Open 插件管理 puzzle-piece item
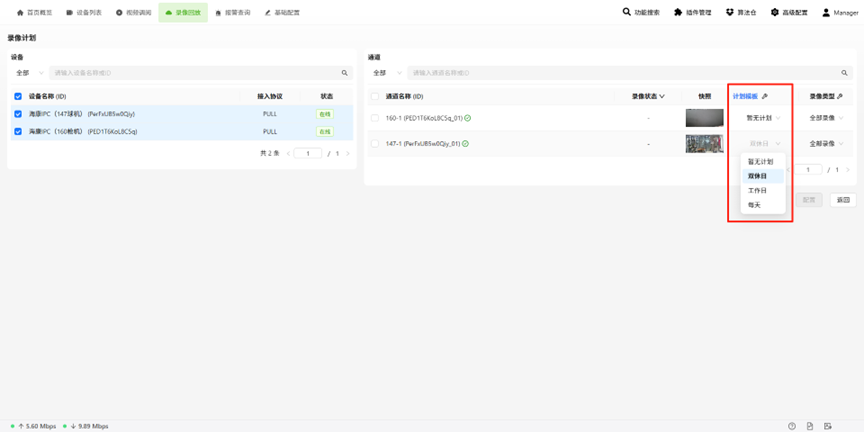This screenshot has height=432, width=864. pos(692,12)
